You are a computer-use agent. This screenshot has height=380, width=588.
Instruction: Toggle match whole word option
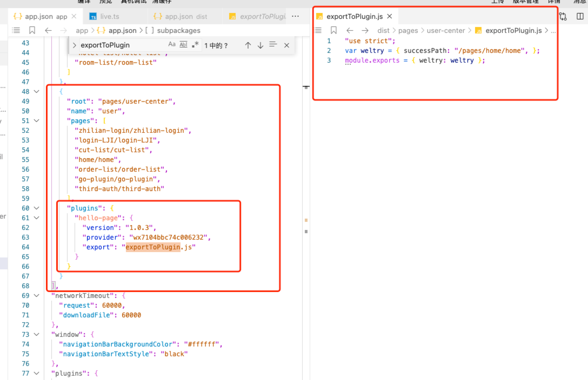pos(183,45)
